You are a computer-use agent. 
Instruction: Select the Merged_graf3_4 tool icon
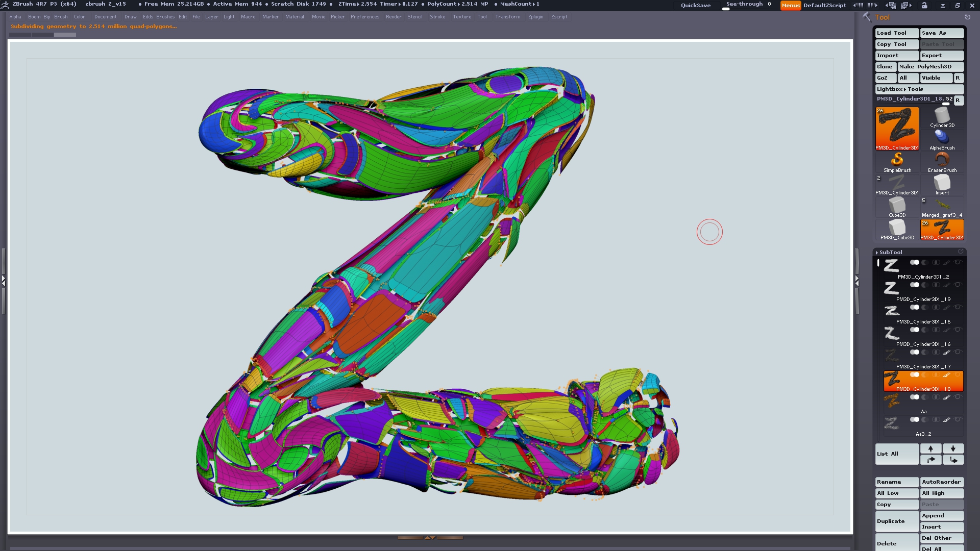tap(942, 206)
